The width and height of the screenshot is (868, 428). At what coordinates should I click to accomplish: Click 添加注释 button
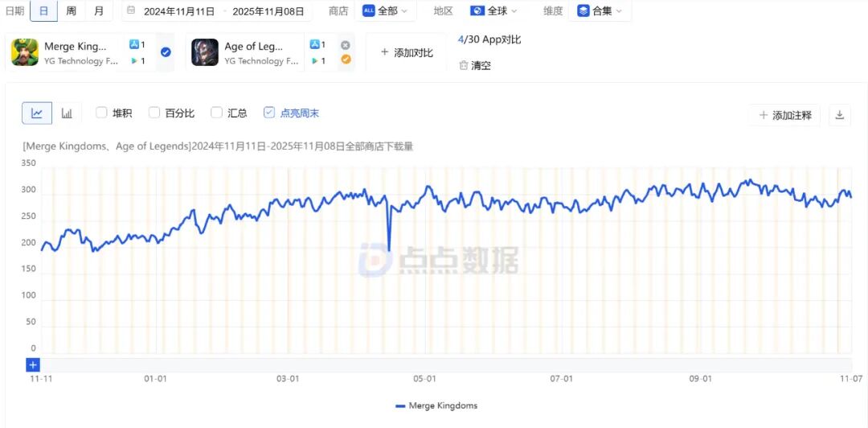[x=785, y=115]
